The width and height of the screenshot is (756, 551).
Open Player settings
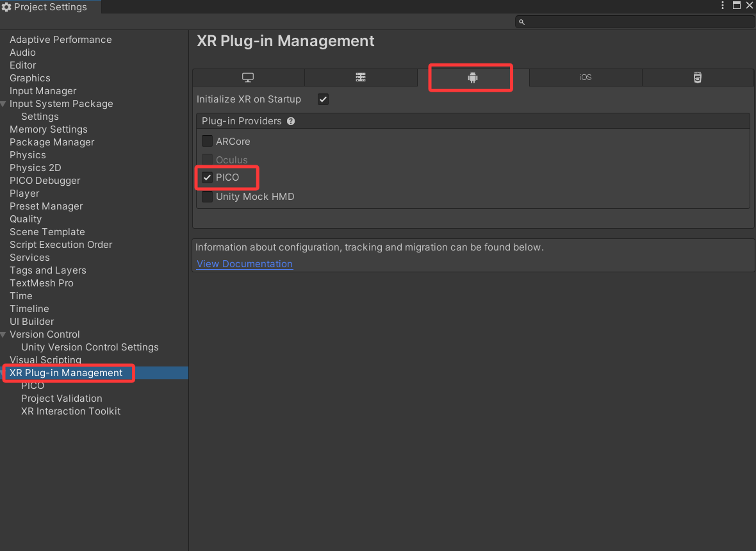(x=24, y=193)
